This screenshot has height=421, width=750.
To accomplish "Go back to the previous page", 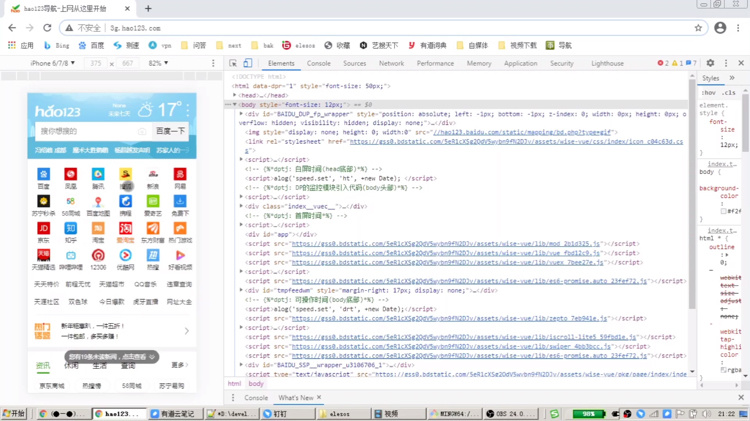I will (12, 28).
